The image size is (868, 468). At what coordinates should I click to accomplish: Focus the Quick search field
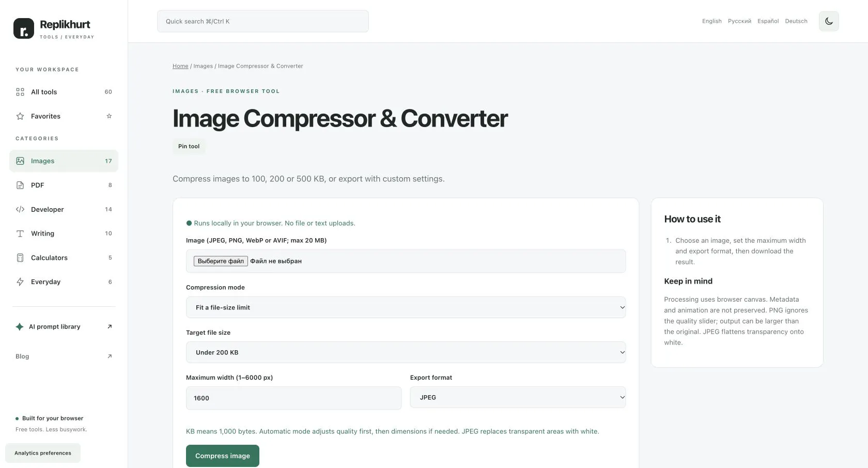point(262,21)
